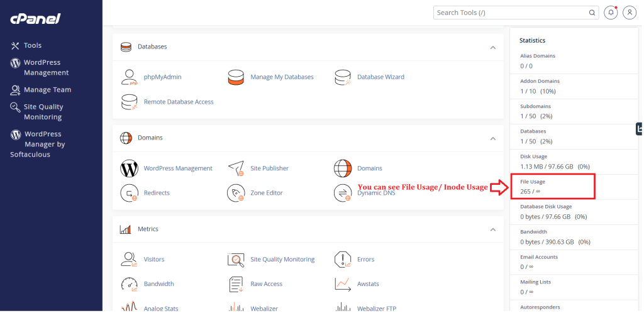
Task: Click the Mailing Lists label
Action: pyautogui.click(x=536, y=282)
